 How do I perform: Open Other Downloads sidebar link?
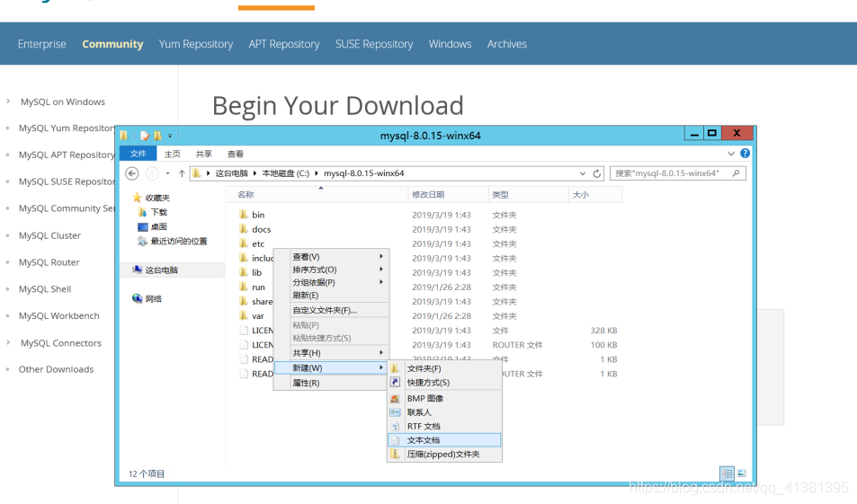tap(57, 369)
